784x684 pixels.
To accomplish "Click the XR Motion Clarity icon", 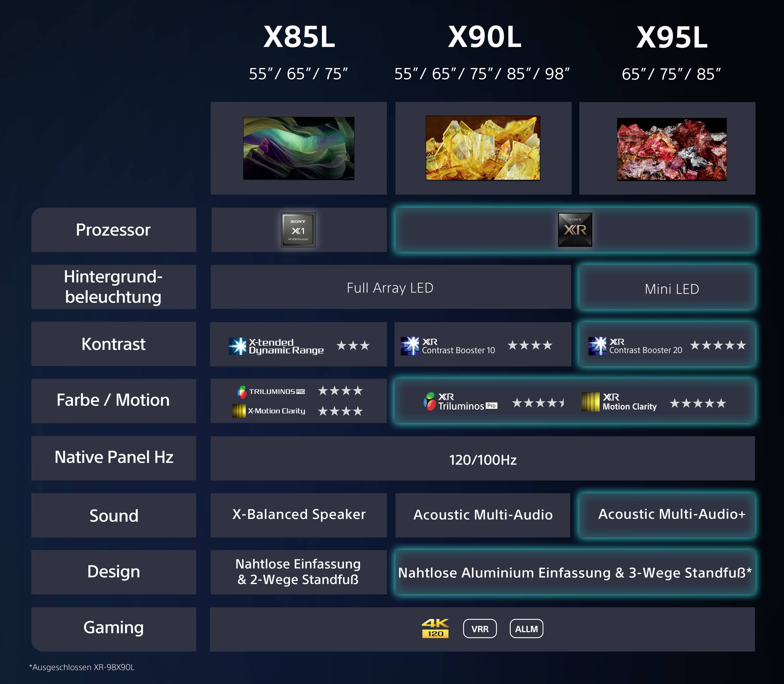I will 619,402.
